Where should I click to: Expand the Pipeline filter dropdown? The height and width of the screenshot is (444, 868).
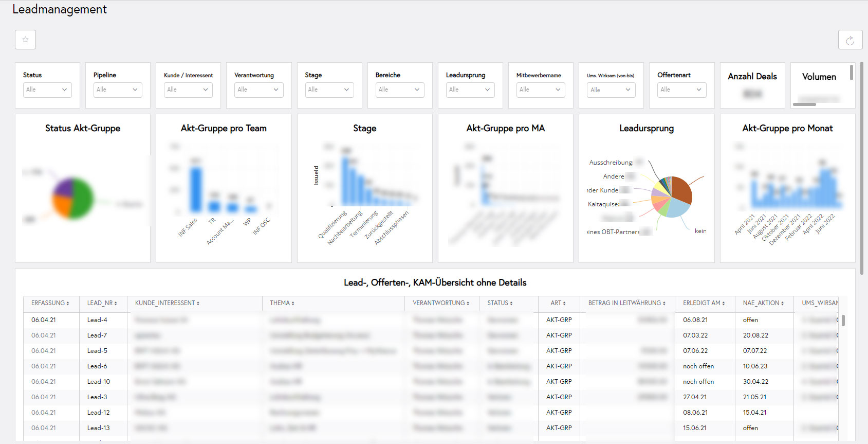point(117,90)
